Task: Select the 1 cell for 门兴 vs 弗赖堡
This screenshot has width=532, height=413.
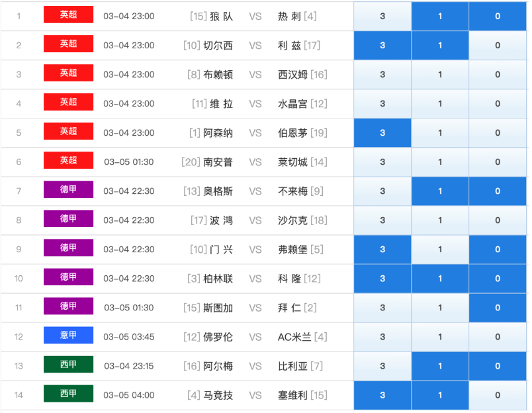Action: pyautogui.click(x=440, y=250)
